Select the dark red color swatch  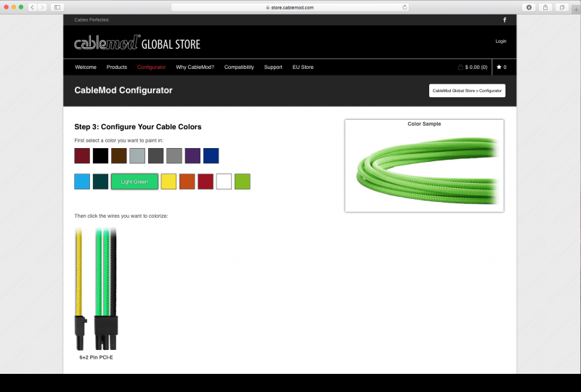(x=82, y=155)
